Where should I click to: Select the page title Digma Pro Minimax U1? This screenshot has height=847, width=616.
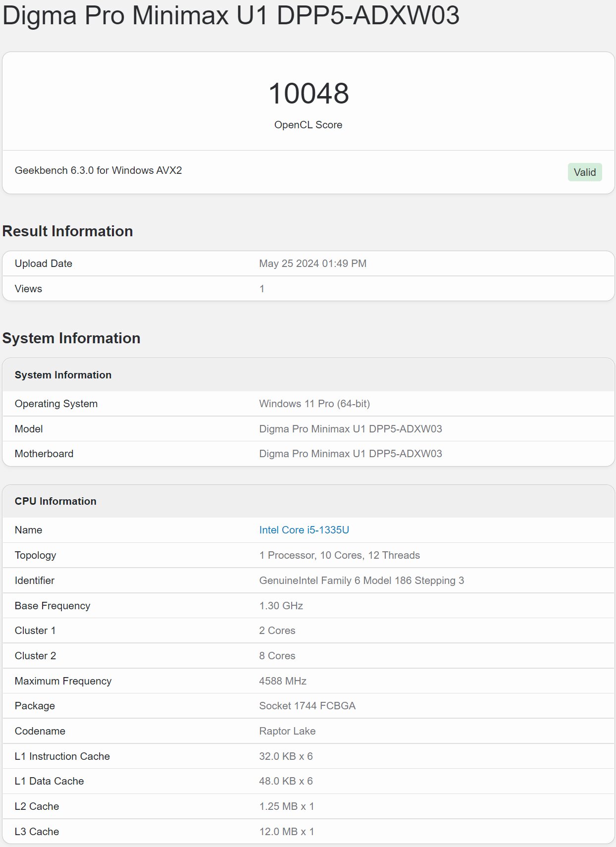pos(231,15)
